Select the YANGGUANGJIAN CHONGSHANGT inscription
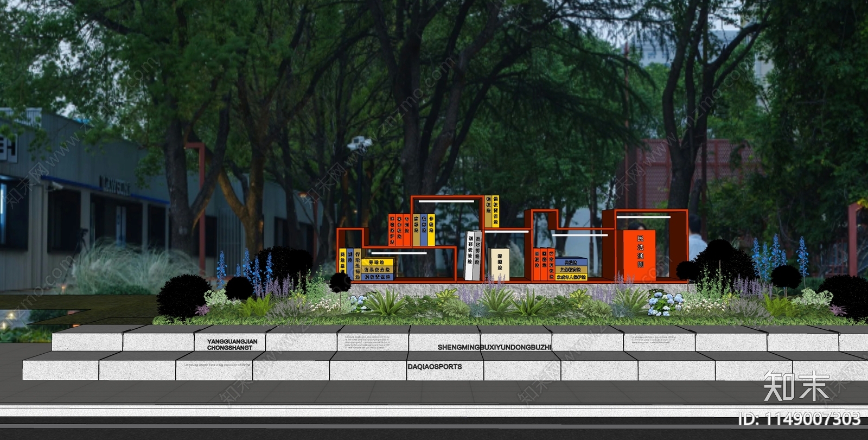 click(232, 345)
